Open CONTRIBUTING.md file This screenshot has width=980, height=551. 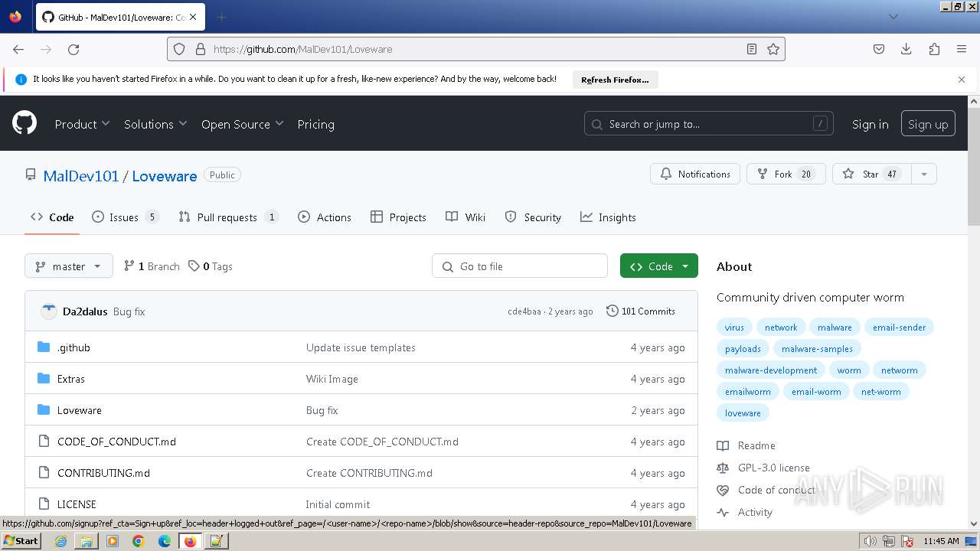point(103,473)
